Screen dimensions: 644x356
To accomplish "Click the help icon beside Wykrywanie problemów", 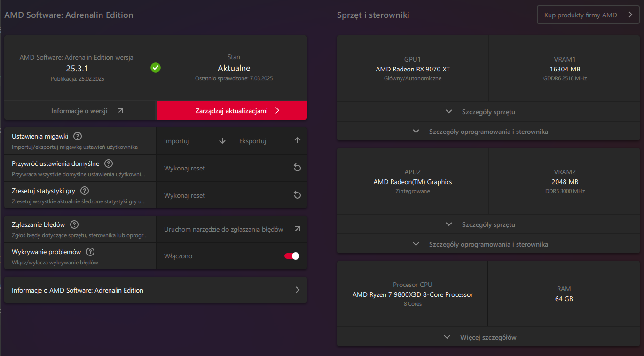I will [x=90, y=252].
